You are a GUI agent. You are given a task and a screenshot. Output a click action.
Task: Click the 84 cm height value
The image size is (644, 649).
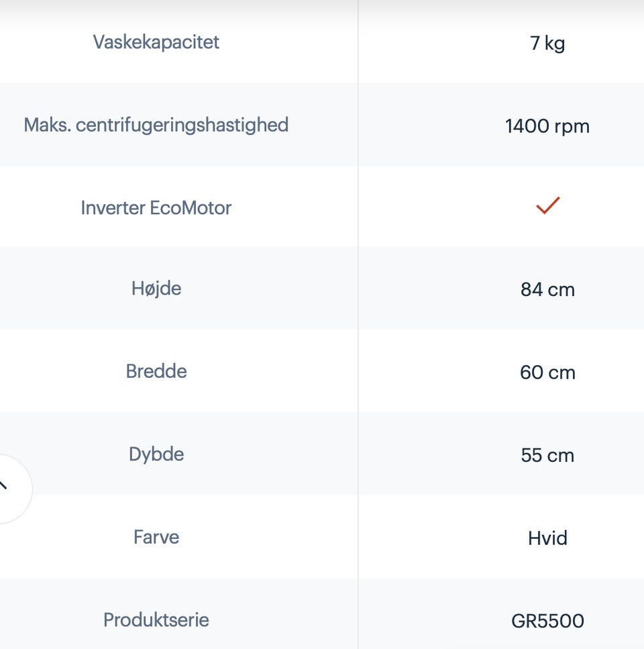coord(547,289)
